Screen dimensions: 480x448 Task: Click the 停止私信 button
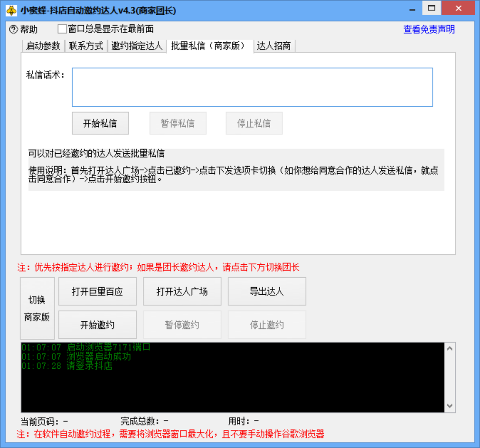(x=254, y=122)
